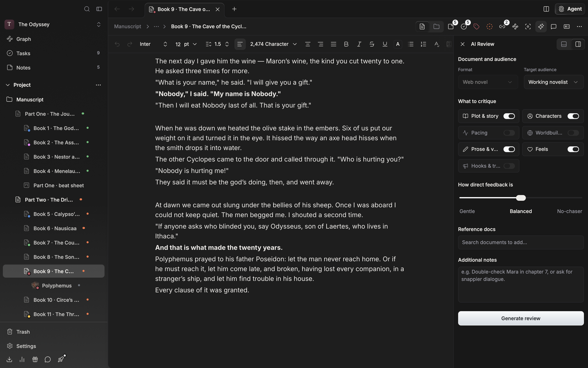This screenshot has width=588, height=368.
Task: Click the Generate review button
Action: (521, 318)
